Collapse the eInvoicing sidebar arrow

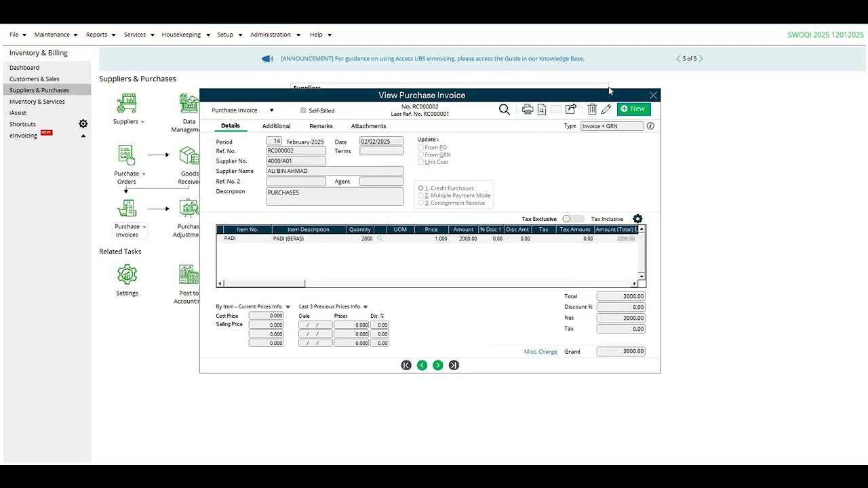tap(83, 136)
